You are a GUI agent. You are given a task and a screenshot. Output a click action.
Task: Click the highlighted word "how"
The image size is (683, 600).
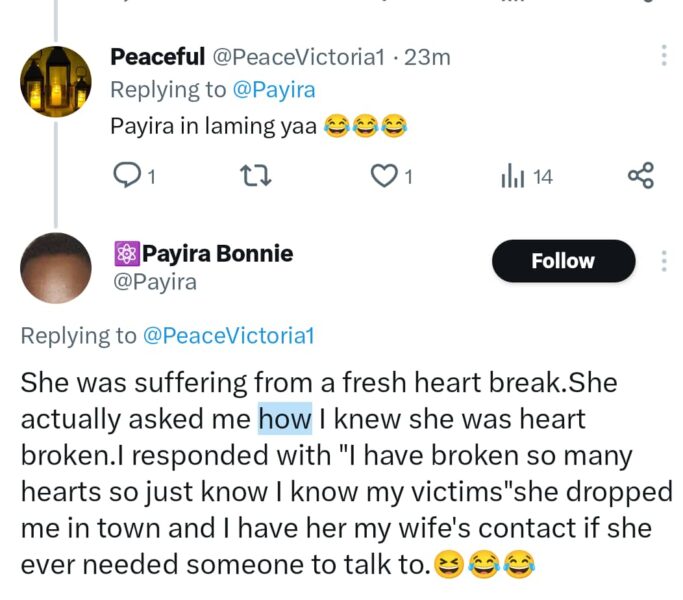[x=285, y=417]
